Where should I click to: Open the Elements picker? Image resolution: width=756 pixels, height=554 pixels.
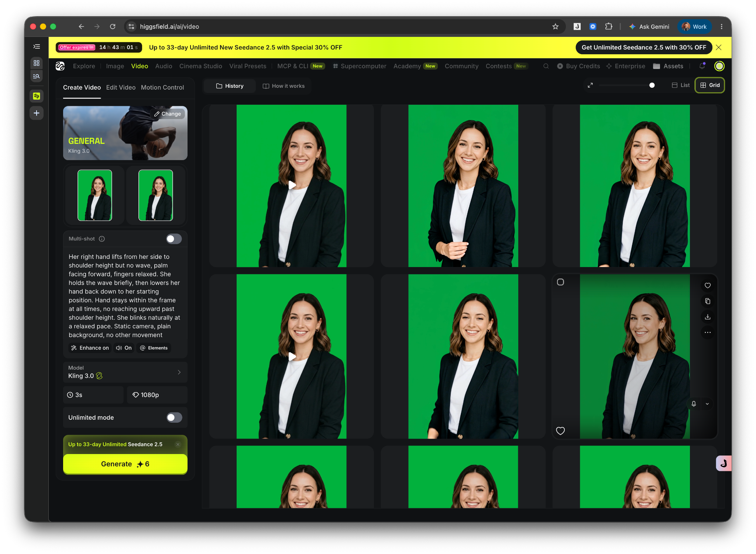click(154, 348)
